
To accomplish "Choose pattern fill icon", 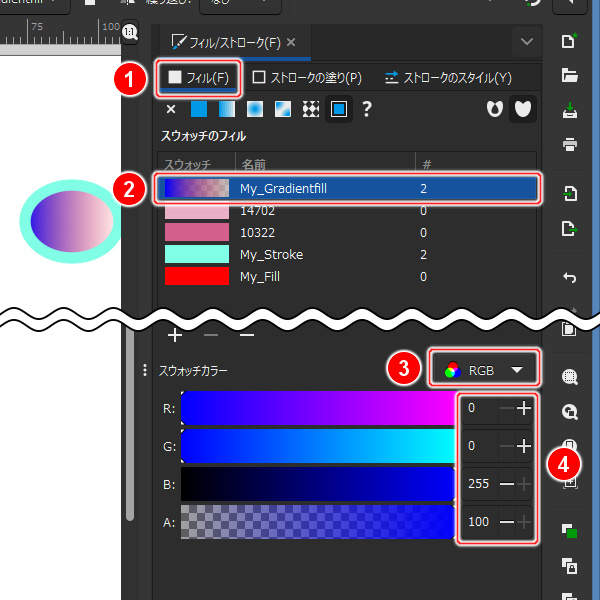I will (311, 109).
